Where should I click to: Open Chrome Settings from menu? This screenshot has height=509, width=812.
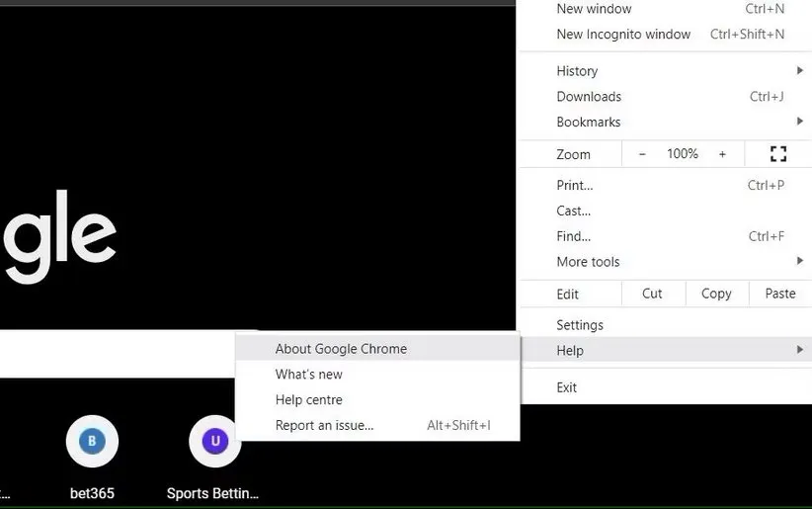point(580,325)
